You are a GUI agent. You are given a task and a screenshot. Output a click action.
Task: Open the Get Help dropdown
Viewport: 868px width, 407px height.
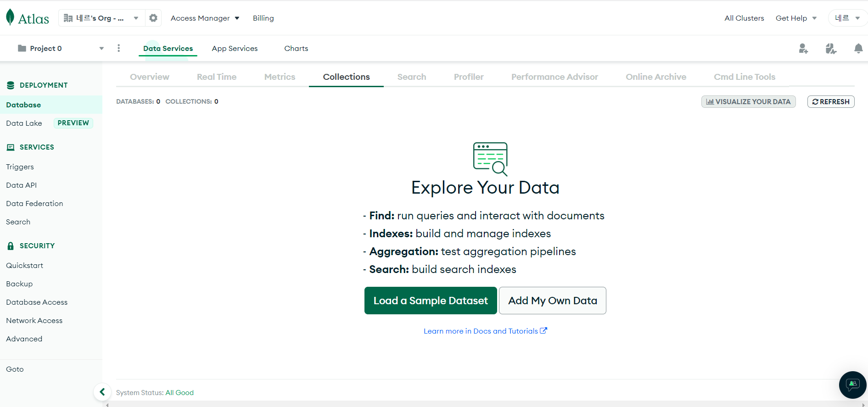click(796, 18)
